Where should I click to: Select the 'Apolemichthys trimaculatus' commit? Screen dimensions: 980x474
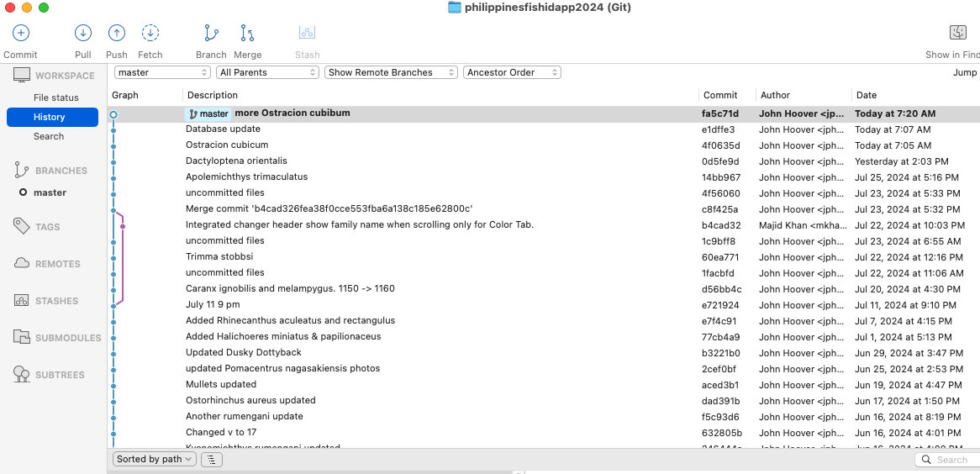(544, 177)
